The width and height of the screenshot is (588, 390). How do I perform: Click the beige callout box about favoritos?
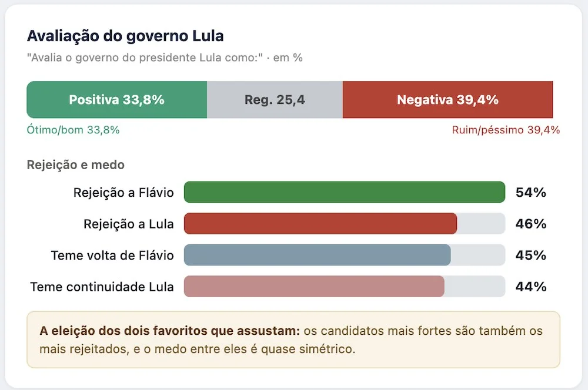tap(293, 339)
